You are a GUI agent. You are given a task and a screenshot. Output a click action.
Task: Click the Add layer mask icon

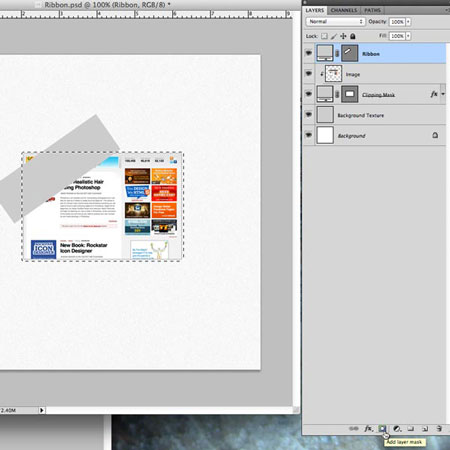382,428
